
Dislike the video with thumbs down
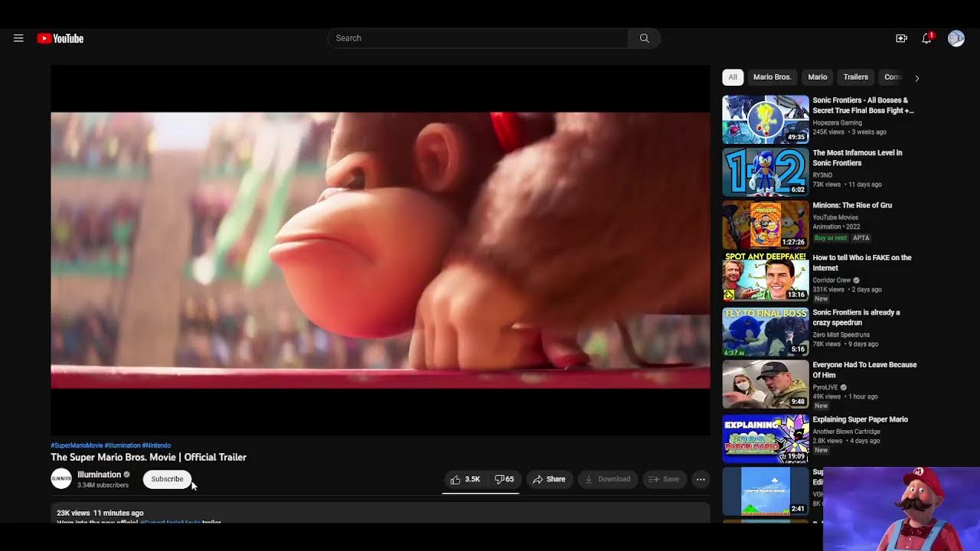pos(504,479)
